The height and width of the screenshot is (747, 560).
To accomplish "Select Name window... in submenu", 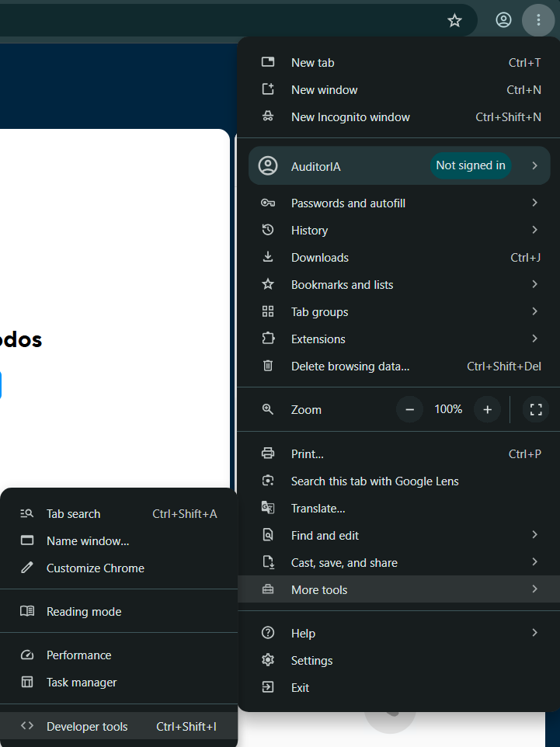I will (119, 541).
